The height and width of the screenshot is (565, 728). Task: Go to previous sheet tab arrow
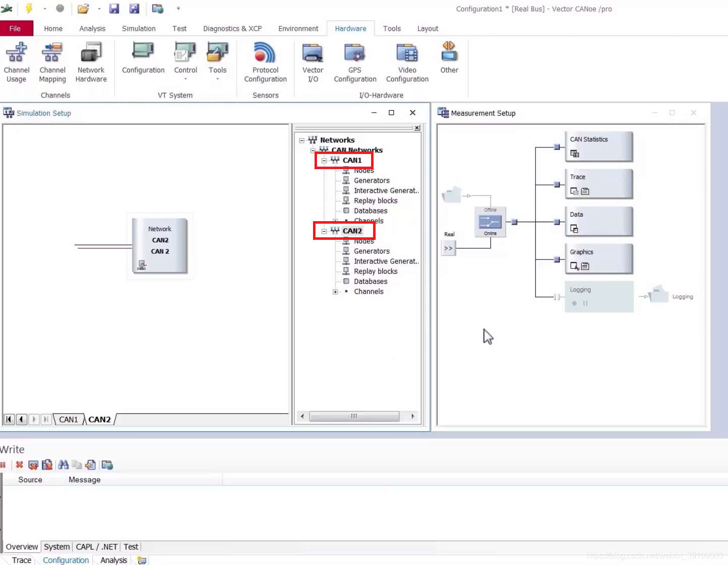click(x=21, y=419)
